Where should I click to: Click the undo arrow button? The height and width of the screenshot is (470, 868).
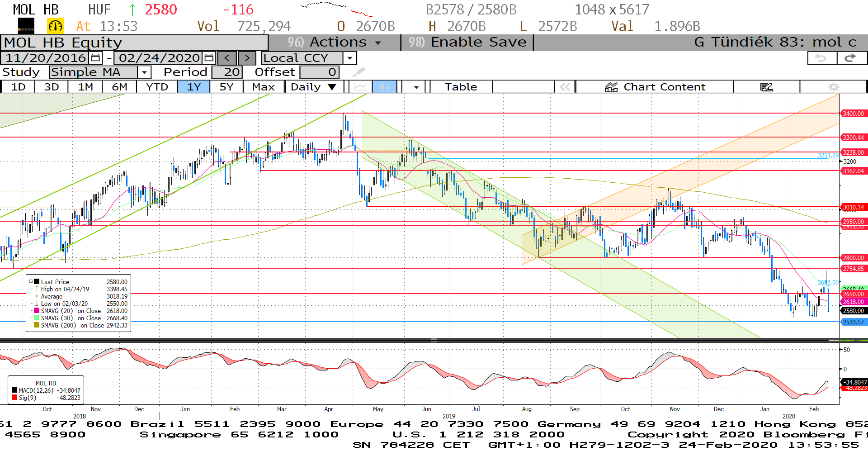pyautogui.click(x=821, y=58)
